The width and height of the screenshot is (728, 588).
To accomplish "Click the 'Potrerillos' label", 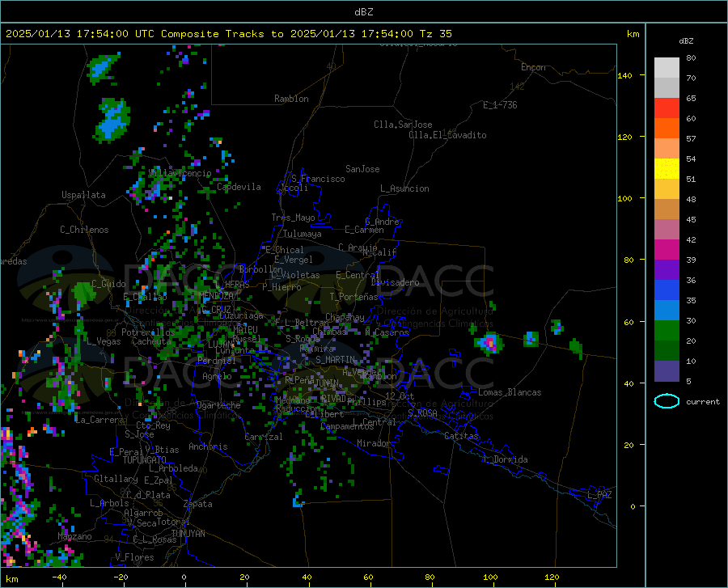I will [x=148, y=332].
